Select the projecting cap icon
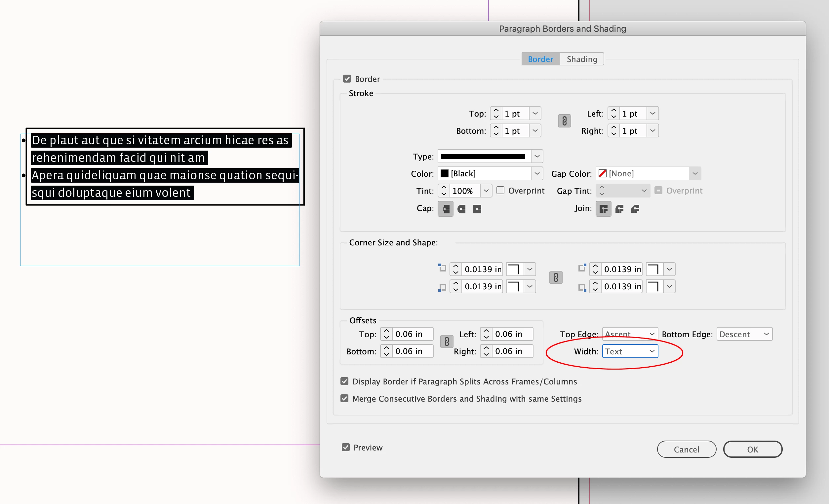This screenshot has height=504, width=829. click(477, 209)
